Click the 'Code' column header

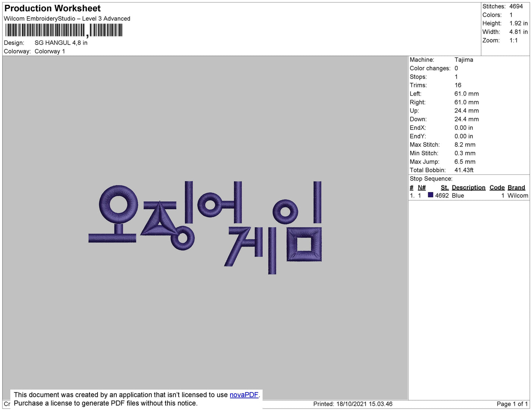pyautogui.click(x=497, y=187)
